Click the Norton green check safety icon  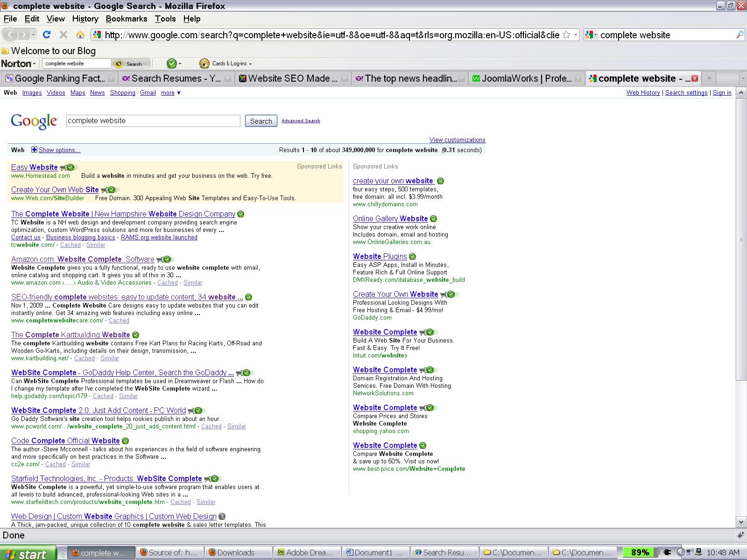172,63
